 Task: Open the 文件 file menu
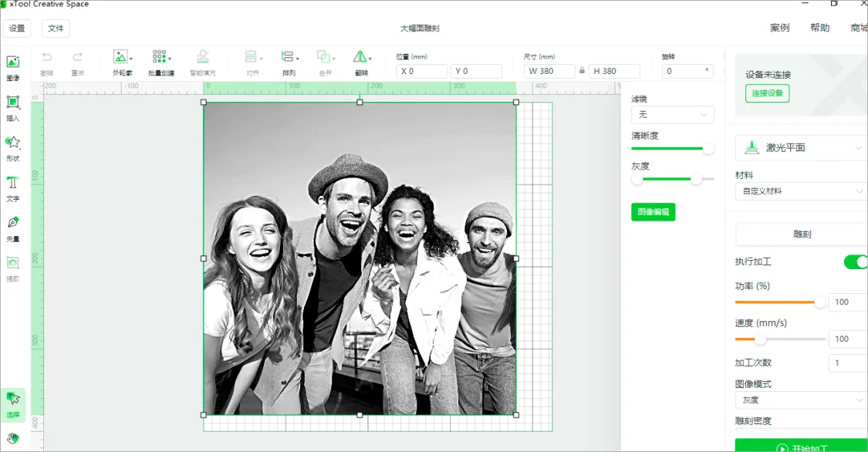(56, 29)
